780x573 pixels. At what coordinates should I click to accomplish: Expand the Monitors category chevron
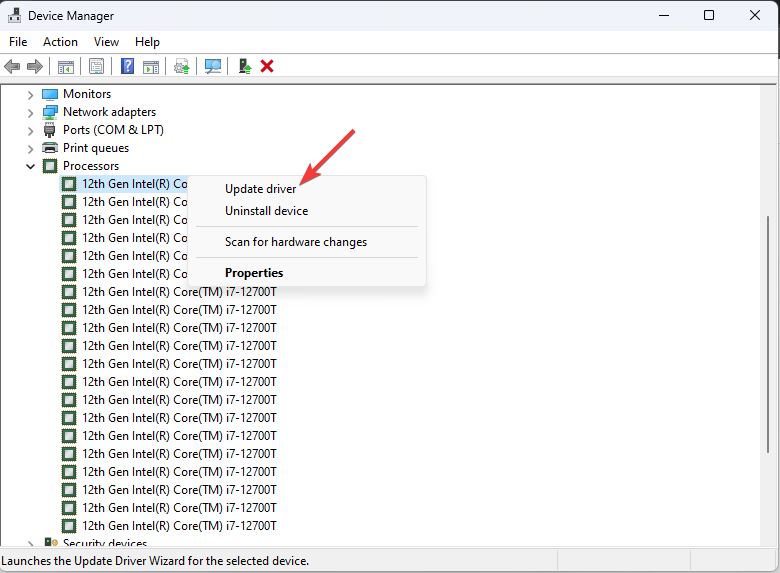tap(30, 95)
